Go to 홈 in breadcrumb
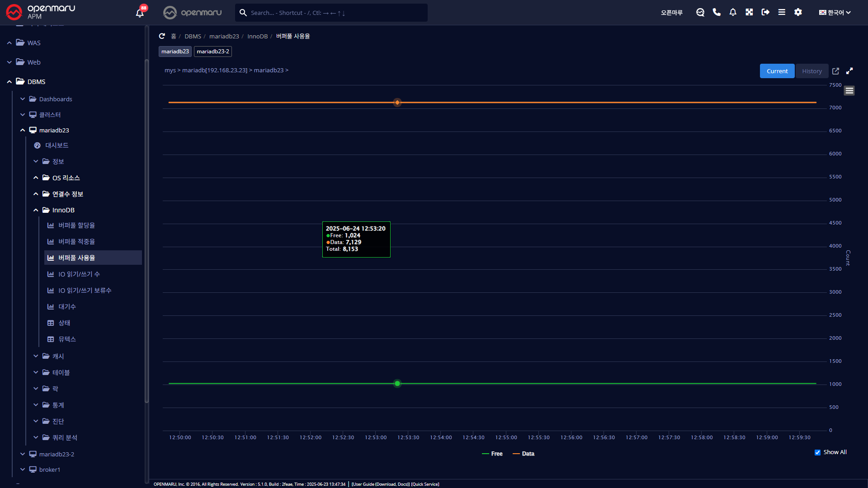This screenshot has width=868, height=488. point(174,36)
